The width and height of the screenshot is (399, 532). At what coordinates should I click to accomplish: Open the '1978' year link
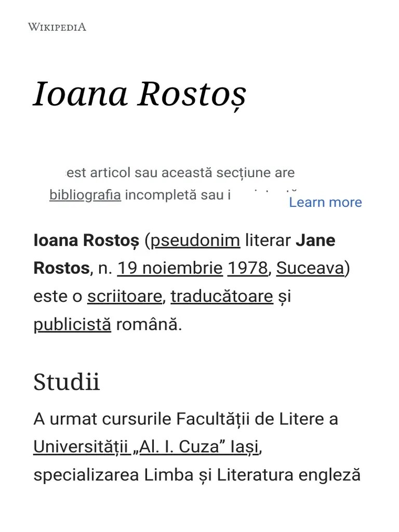[247, 268]
